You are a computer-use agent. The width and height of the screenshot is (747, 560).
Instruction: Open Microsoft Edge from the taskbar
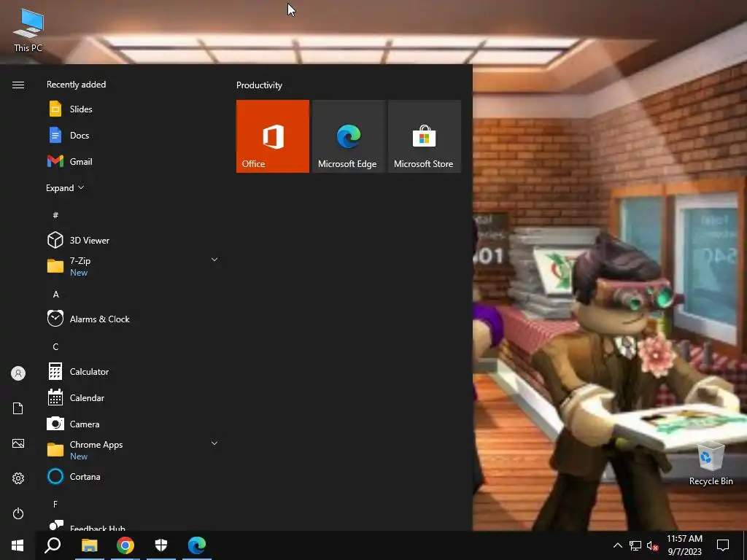click(197, 545)
